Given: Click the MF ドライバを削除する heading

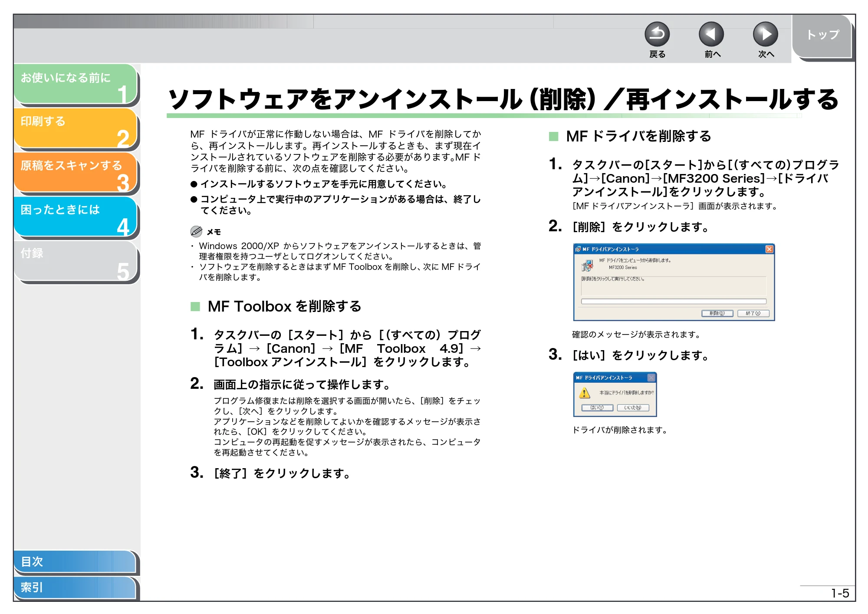Looking at the screenshot, I should [638, 136].
